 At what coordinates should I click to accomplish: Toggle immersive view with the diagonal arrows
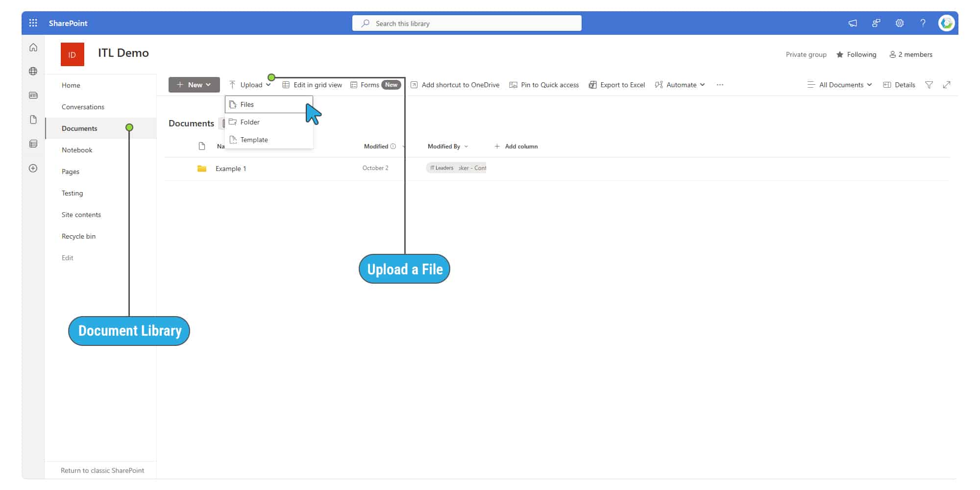[x=947, y=84]
